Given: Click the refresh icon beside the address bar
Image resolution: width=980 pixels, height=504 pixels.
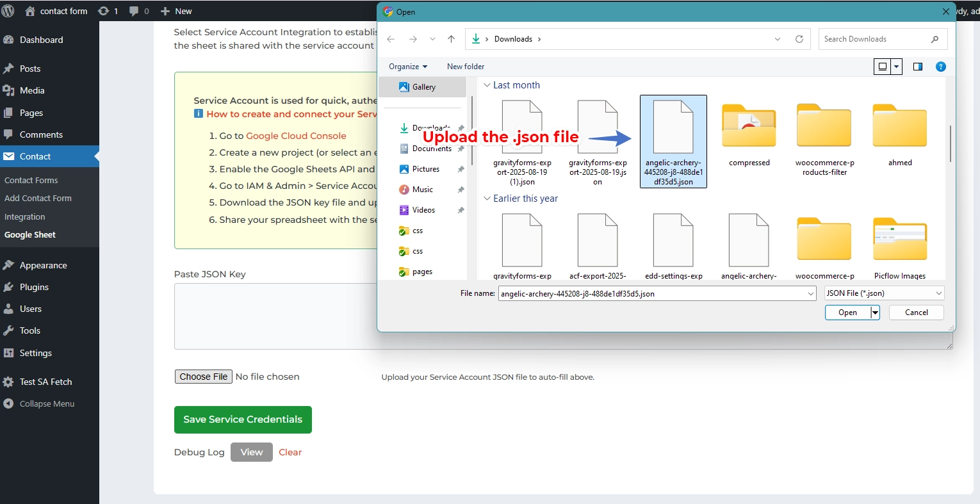Looking at the screenshot, I should (x=799, y=39).
